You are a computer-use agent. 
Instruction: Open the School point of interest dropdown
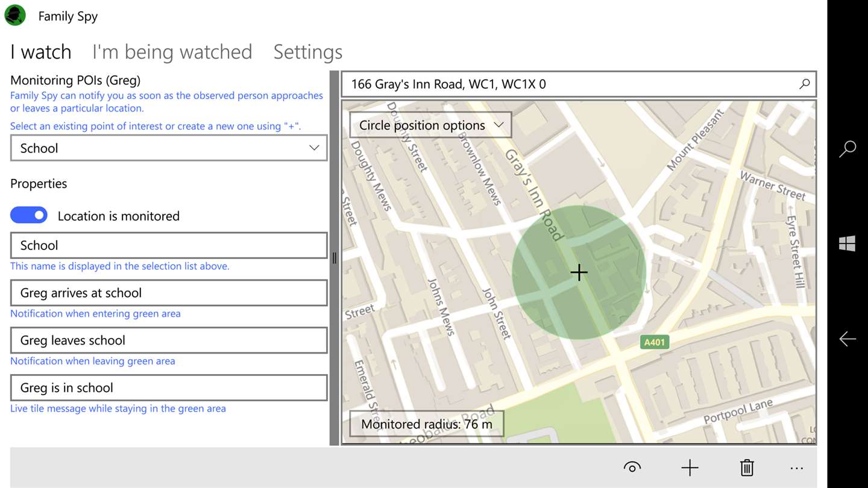pyautogui.click(x=169, y=148)
